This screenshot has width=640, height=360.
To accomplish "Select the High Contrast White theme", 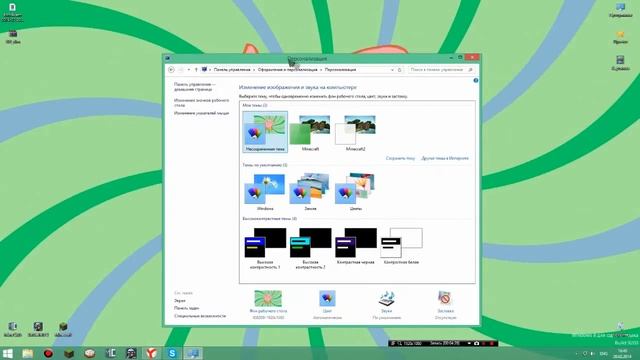I will tap(402, 246).
